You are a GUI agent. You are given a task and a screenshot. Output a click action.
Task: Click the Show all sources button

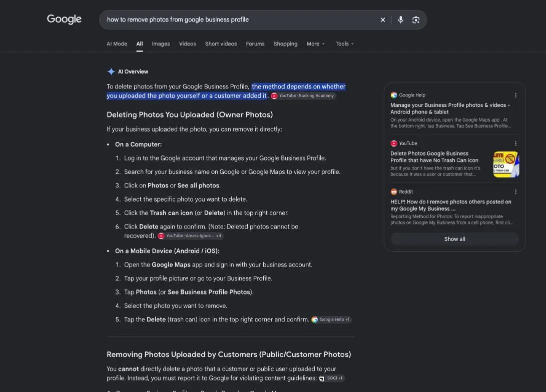[454, 239]
